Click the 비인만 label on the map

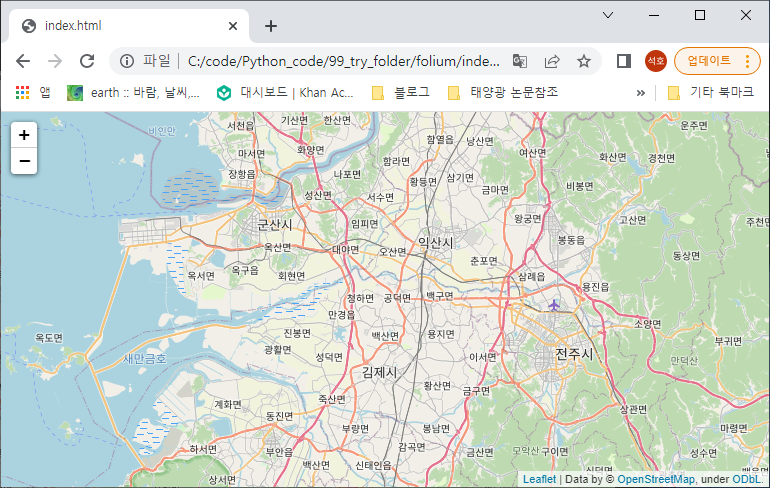pos(162,131)
